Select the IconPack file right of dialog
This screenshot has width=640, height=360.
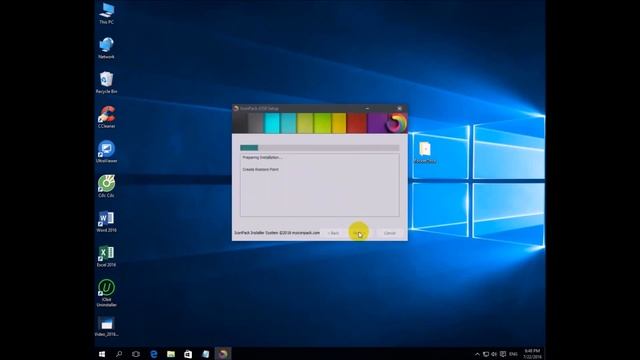(425, 152)
